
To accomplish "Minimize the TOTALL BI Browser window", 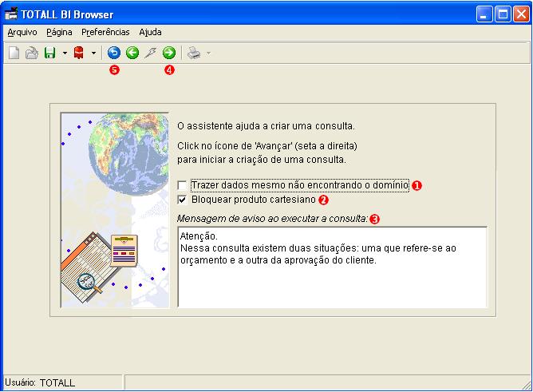I will click(484, 14).
